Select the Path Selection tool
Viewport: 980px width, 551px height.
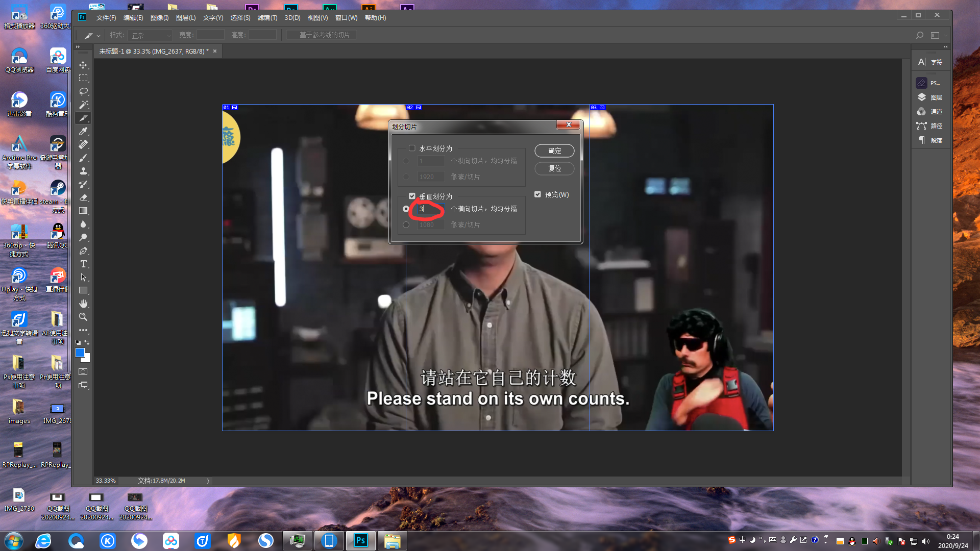tap(83, 277)
